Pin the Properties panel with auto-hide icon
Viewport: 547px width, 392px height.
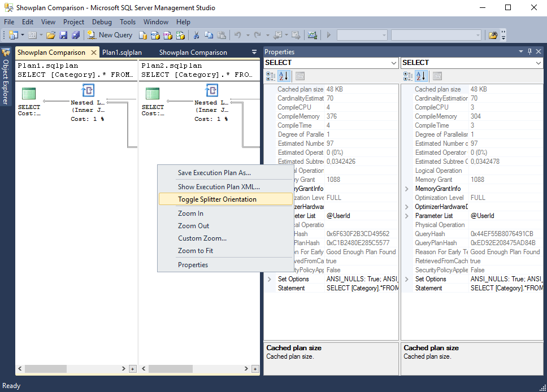[529, 51]
